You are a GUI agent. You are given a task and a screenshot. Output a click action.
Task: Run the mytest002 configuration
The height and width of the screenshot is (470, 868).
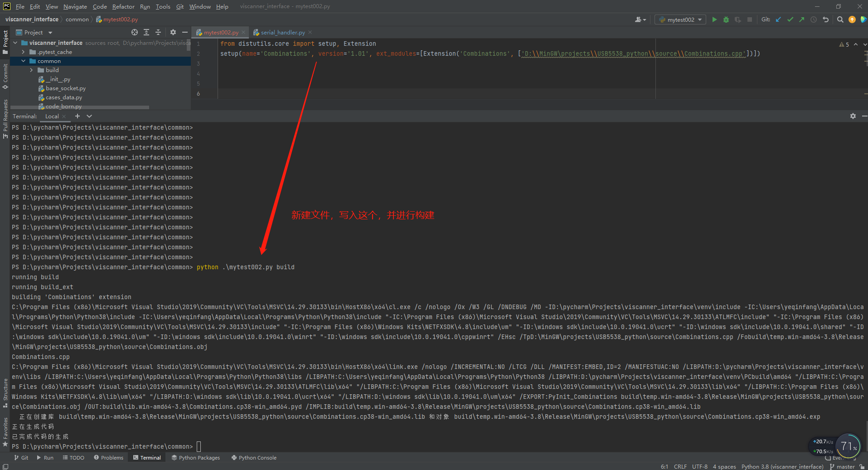715,19
